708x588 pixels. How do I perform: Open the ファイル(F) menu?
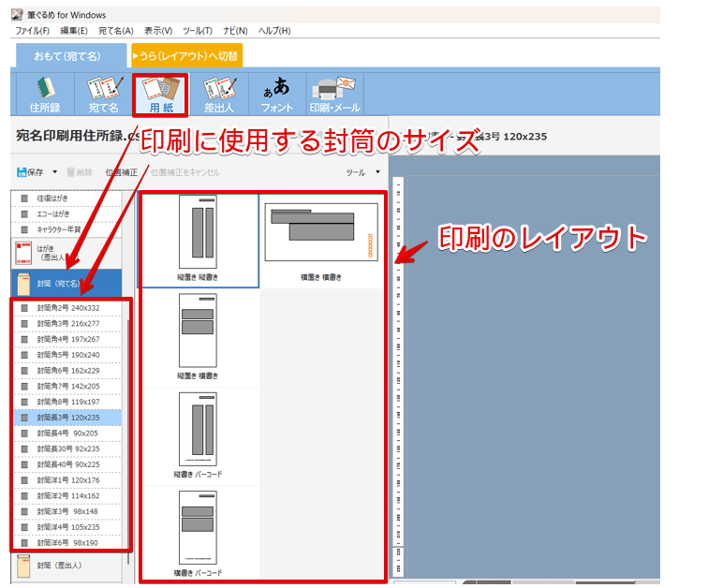32,31
